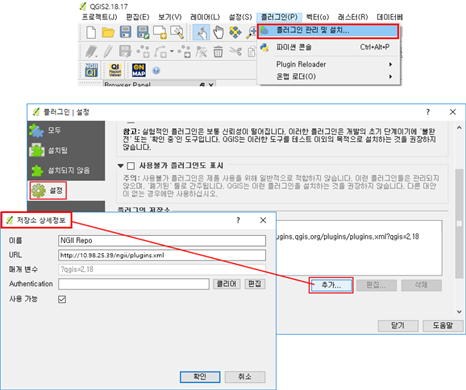Activate the Pan Map hand tool
The width and height of the screenshot is (466, 390).
(x=218, y=32)
